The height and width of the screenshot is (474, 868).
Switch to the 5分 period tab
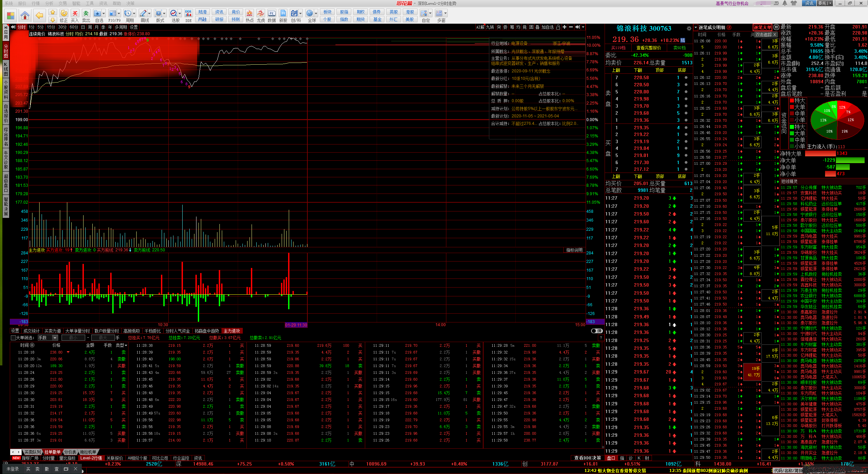coord(41,27)
